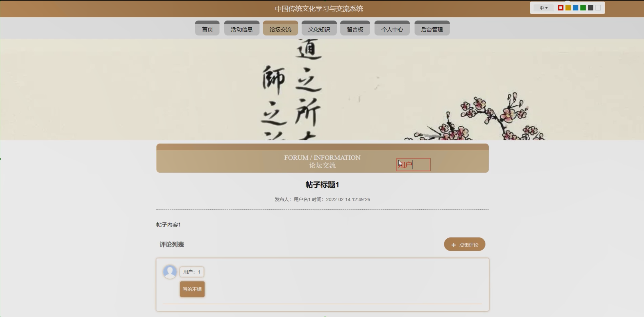Open the 文化知识 tab
Image resolution: width=644 pixels, height=317 pixels.
pos(319,29)
